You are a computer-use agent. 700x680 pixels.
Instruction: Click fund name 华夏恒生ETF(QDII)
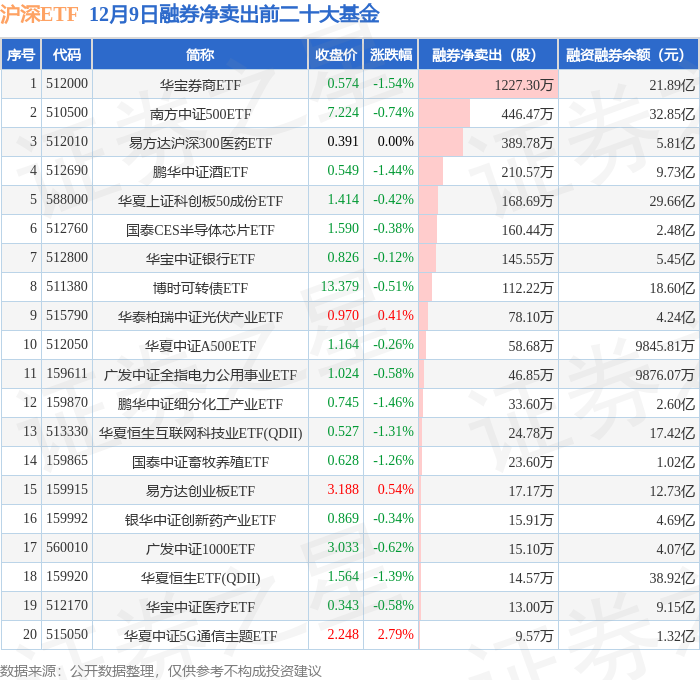[x=200, y=578]
